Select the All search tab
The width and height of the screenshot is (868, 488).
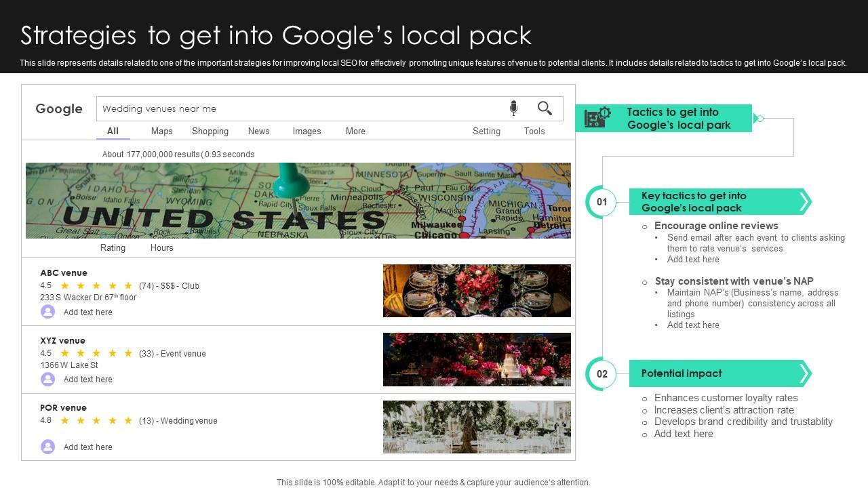pyautogui.click(x=113, y=131)
